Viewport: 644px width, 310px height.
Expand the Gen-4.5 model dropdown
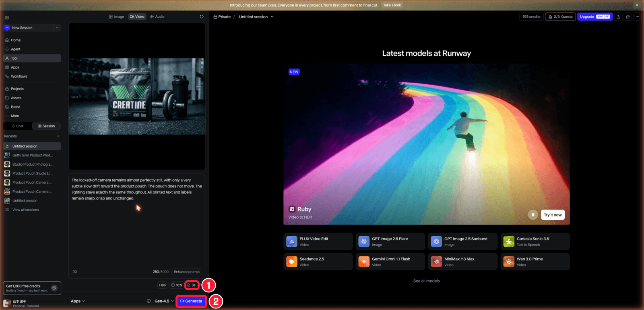coord(164,301)
